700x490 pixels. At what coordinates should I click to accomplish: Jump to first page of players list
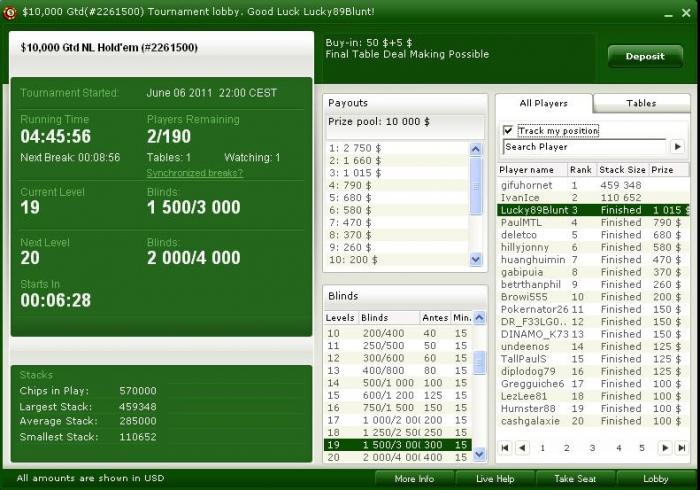click(505, 448)
